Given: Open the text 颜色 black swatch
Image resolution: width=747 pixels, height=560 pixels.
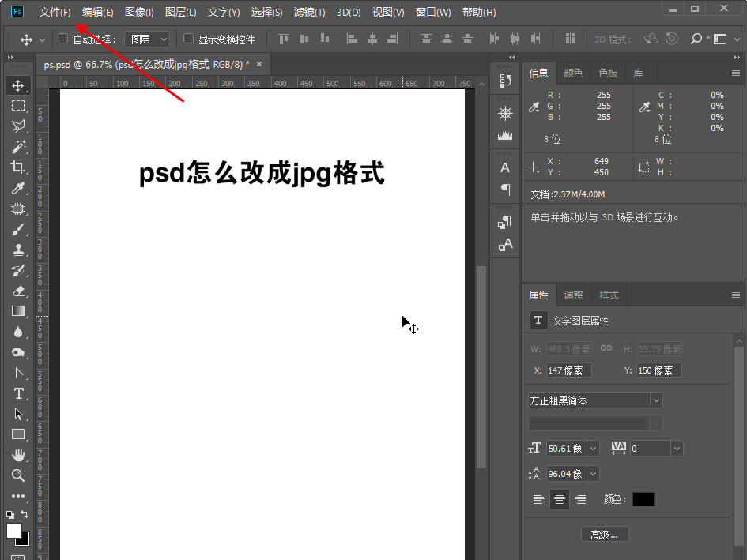Looking at the screenshot, I should tap(643, 499).
